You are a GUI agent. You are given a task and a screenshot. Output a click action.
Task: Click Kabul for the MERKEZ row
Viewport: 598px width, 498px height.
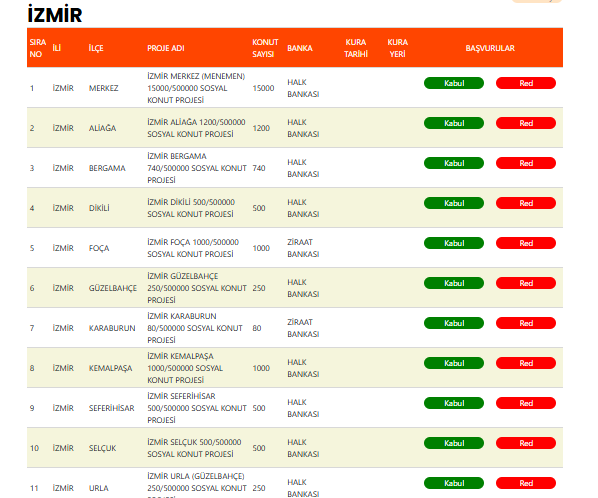454,83
